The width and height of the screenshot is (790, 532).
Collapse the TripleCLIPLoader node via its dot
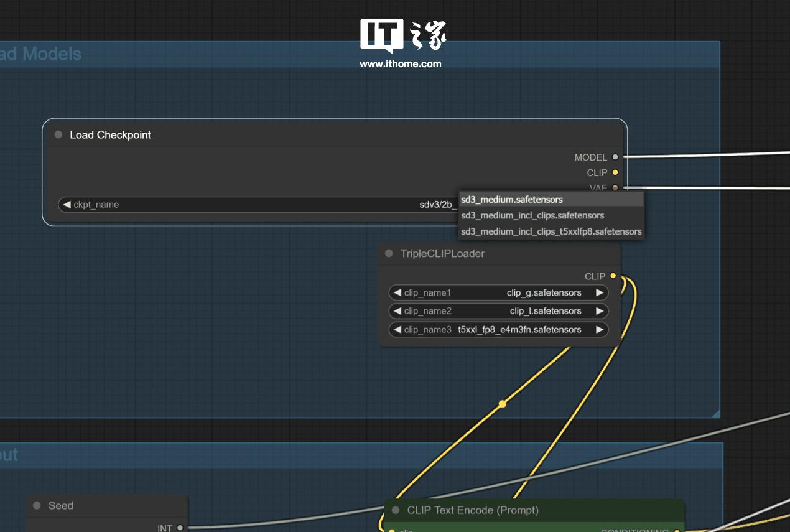tap(389, 254)
